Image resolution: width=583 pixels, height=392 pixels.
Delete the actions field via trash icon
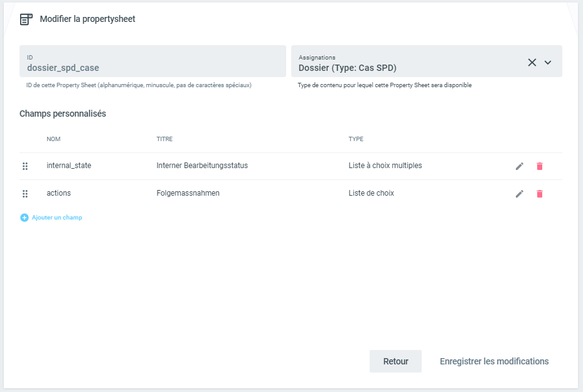539,194
